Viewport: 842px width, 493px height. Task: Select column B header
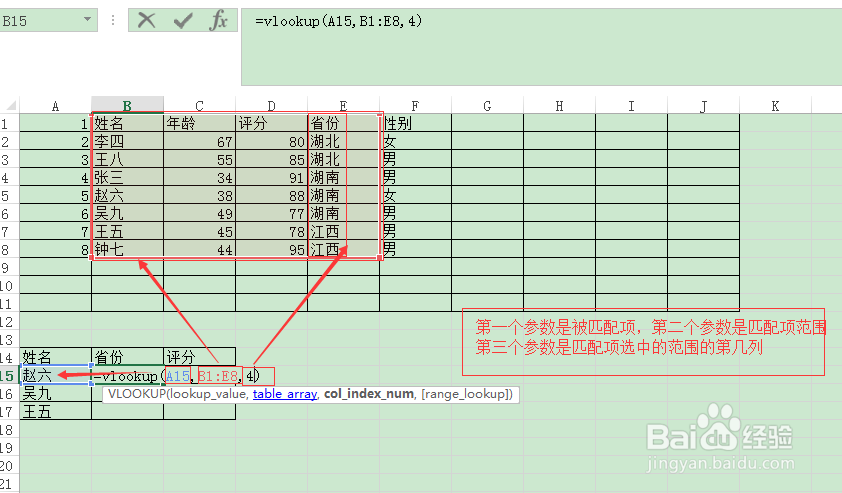tap(127, 105)
